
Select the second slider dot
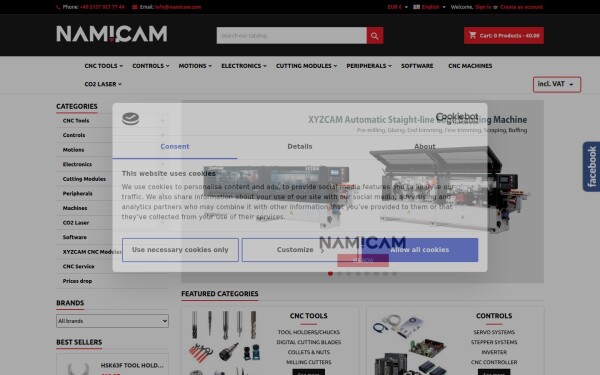tap(339, 274)
